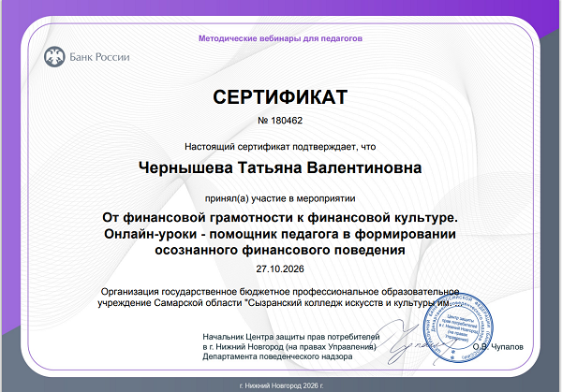Click the footer 'г. Нижний Новгород 2026 г.'
The height and width of the screenshot is (392, 562).
281,385
